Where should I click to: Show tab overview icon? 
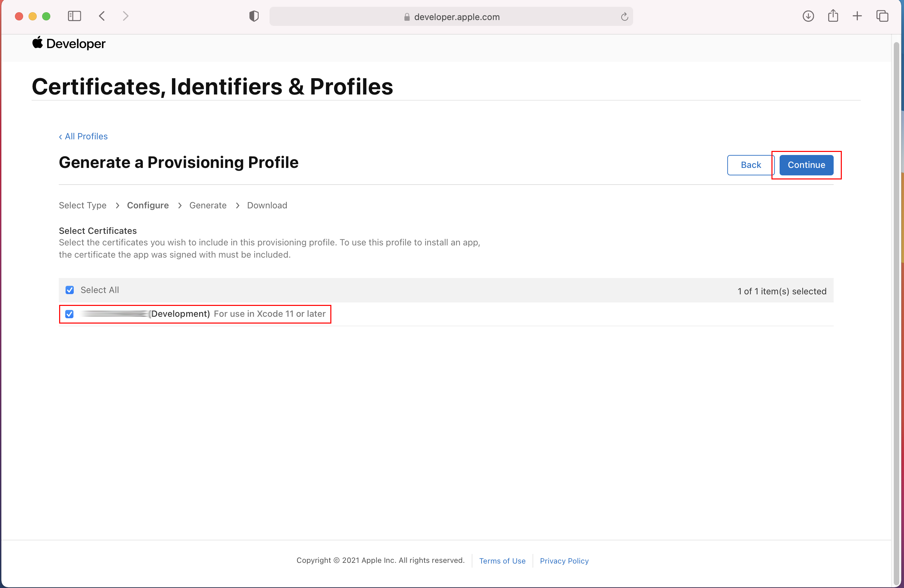(x=882, y=16)
